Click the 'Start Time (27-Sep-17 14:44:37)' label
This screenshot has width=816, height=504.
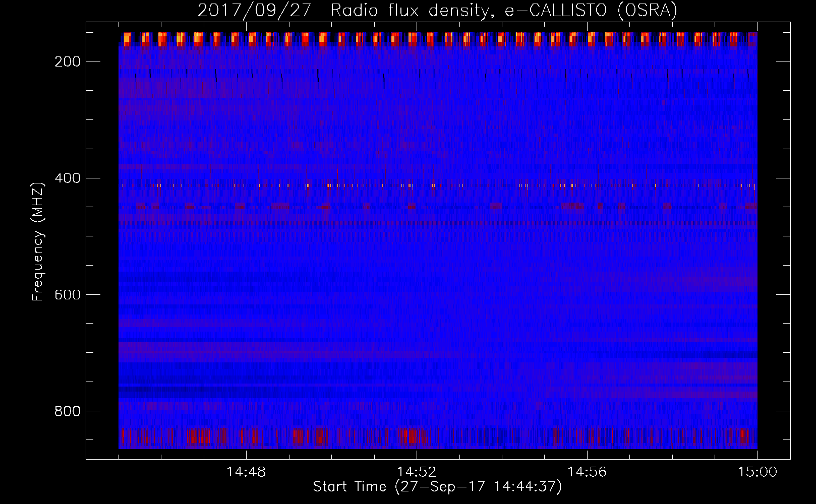437,487
